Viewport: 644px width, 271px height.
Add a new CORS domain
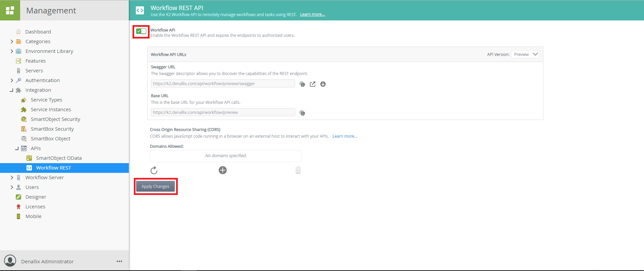click(223, 170)
